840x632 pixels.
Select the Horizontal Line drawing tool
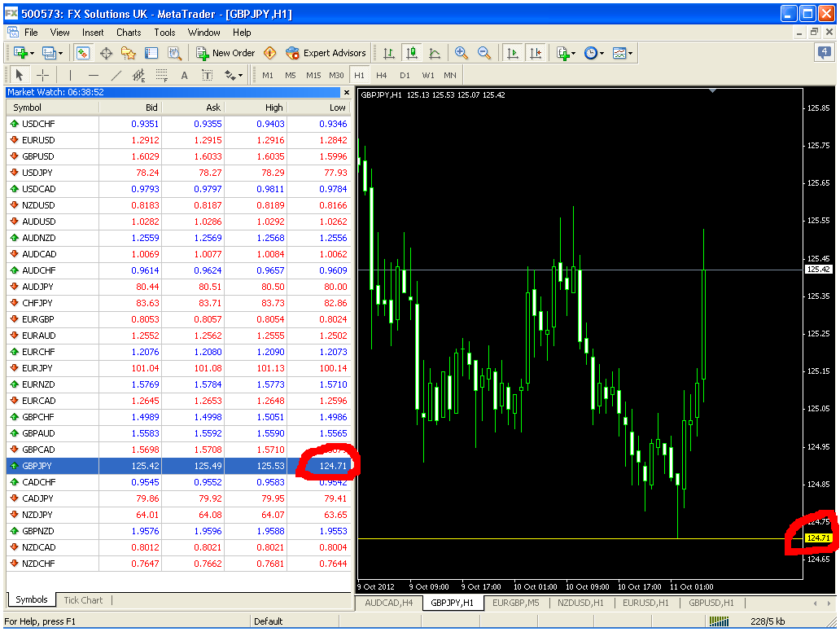click(94, 75)
